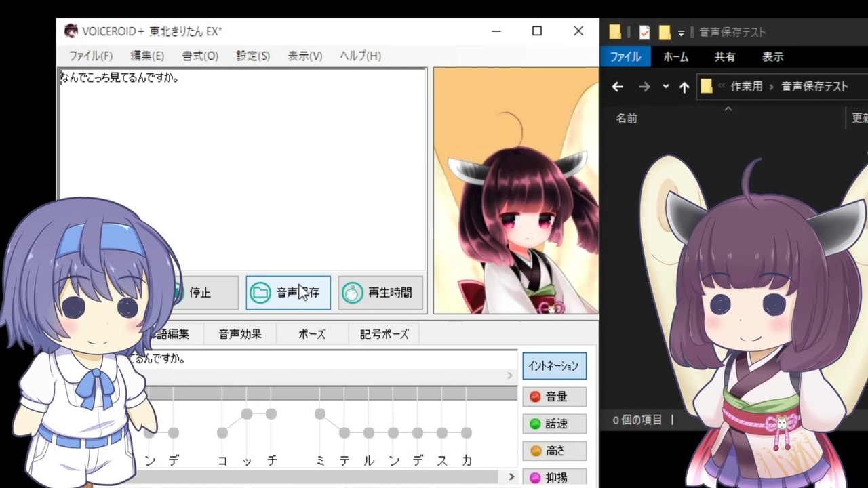Click the Explorer title bar folder icon
Image resolution: width=868 pixels, height=488 pixels.
pos(615,32)
